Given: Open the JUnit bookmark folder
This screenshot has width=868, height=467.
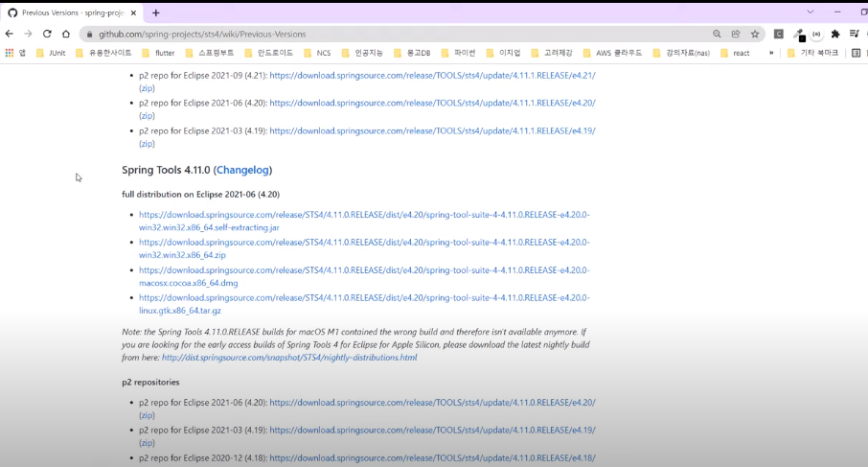Looking at the screenshot, I should click(51, 53).
